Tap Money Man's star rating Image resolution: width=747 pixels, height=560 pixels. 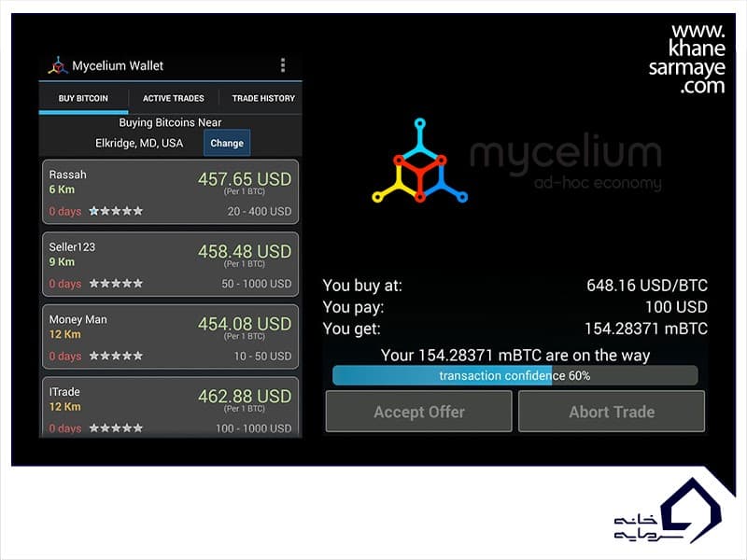(x=116, y=356)
